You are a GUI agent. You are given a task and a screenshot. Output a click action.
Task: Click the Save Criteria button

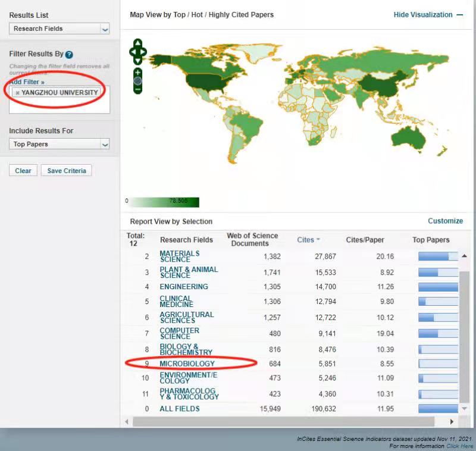coord(67,171)
